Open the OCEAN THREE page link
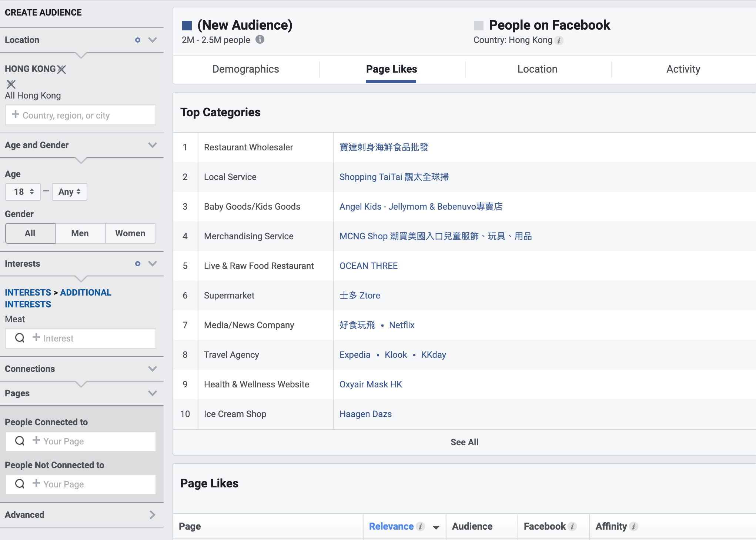Viewport: 756px width, 540px height. click(x=368, y=266)
